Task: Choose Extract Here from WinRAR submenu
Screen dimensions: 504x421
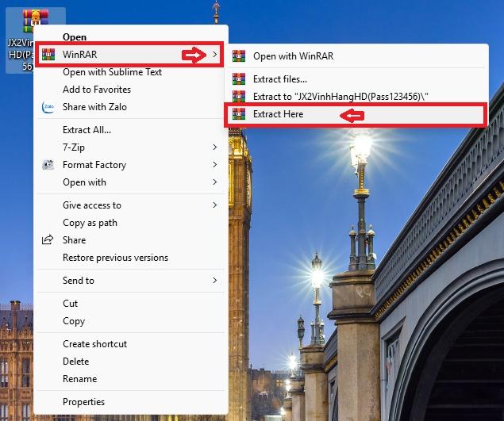Action: point(278,114)
